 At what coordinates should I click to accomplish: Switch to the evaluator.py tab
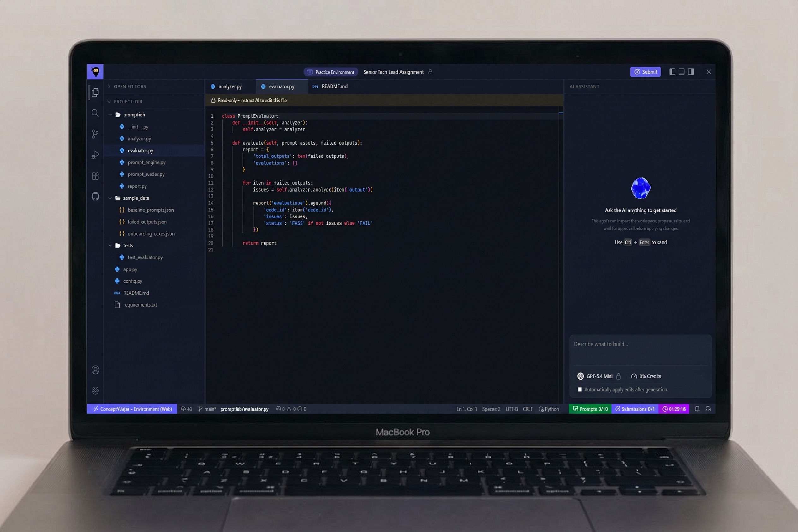tap(281, 86)
